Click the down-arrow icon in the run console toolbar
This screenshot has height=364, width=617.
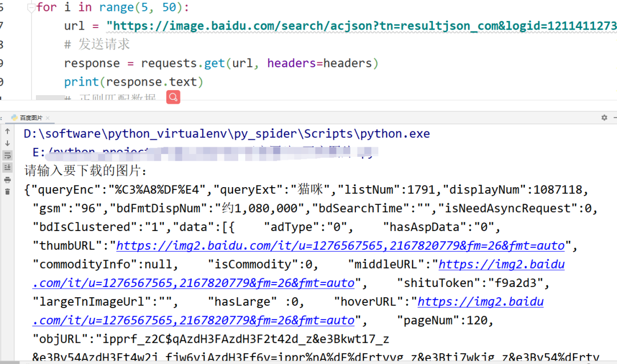coord(7,143)
